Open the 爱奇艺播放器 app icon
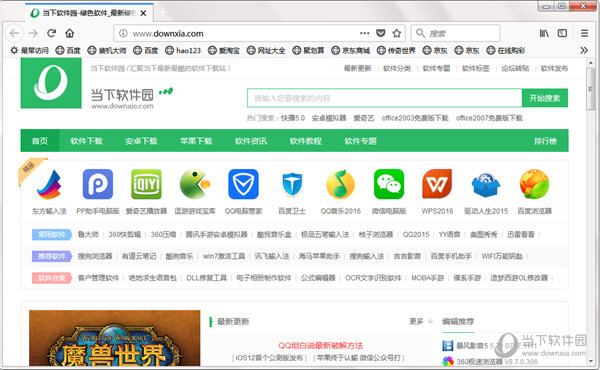The height and width of the screenshot is (370, 600). (x=146, y=184)
